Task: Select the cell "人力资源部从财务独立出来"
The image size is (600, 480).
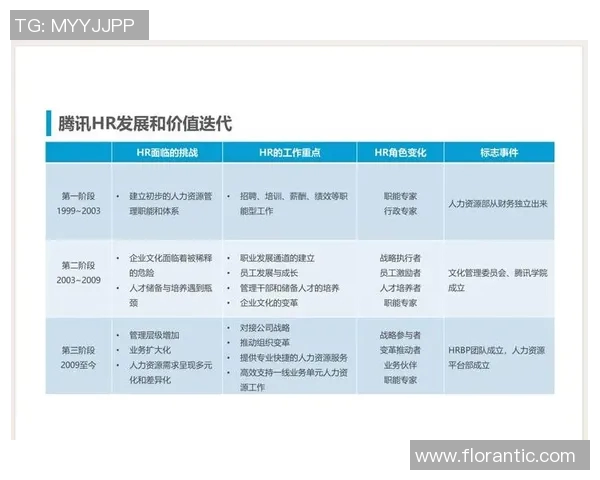Action: pyautogui.click(x=498, y=204)
